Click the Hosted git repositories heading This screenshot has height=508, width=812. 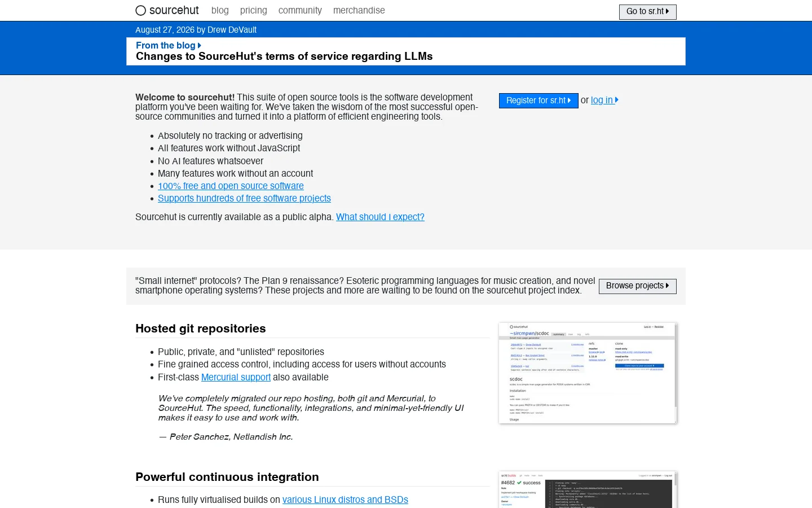pos(201,329)
